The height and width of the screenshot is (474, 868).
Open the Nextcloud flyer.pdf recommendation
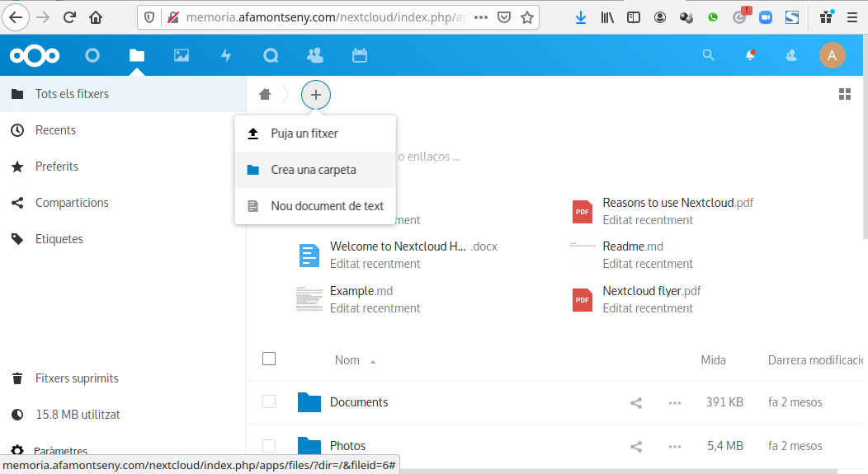[x=651, y=291]
